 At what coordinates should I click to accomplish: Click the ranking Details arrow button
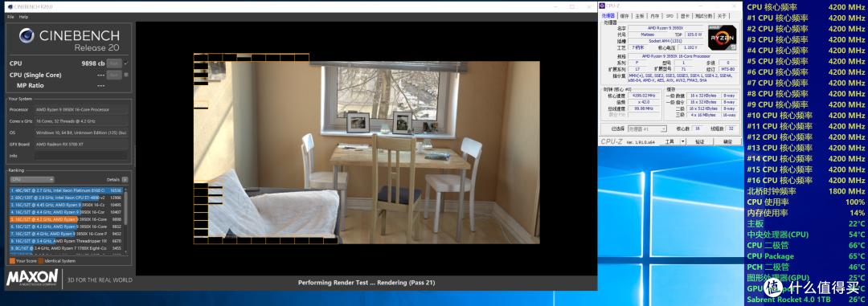tap(125, 179)
